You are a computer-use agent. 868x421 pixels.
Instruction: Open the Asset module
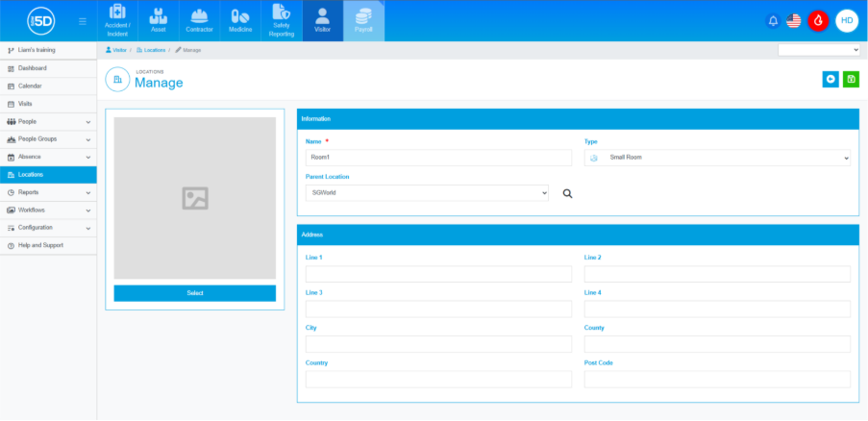pyautogui.click(x=159, y=20)
